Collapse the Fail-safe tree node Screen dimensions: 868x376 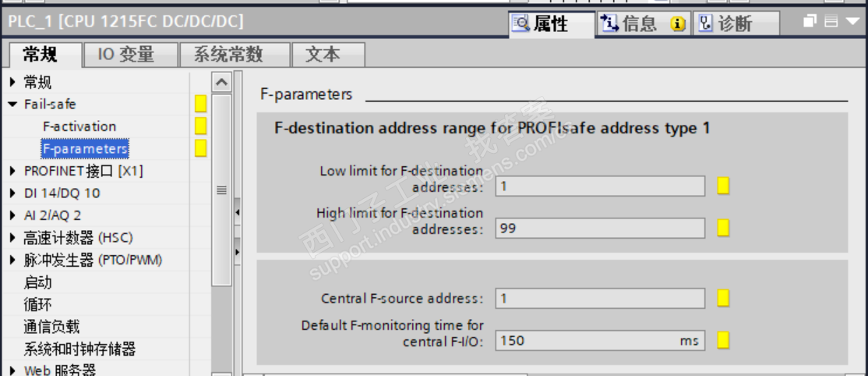[x=13, y=105]
